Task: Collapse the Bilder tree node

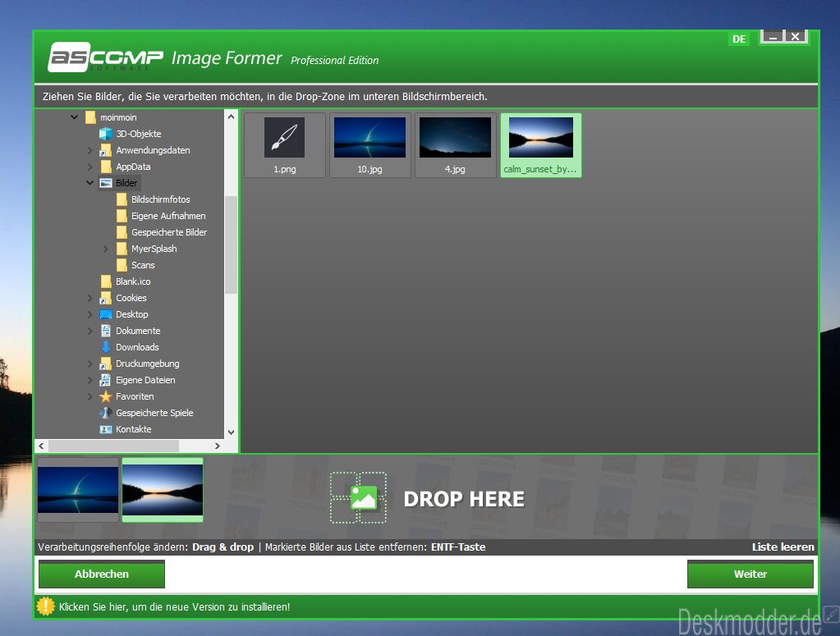Action: pyautogui.click(x=90, y=182)
